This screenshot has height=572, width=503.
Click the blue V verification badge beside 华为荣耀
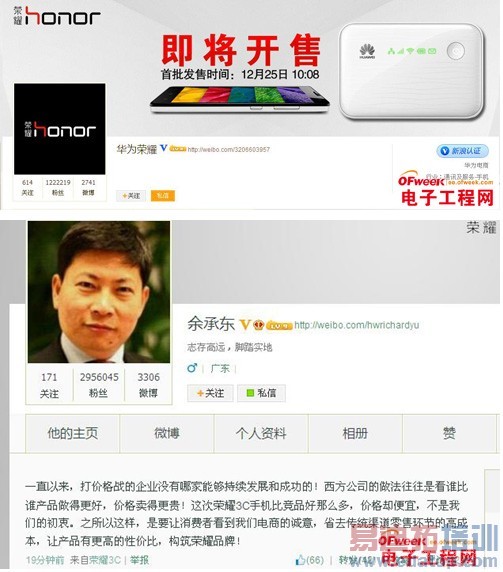click(x=163, y=148)
